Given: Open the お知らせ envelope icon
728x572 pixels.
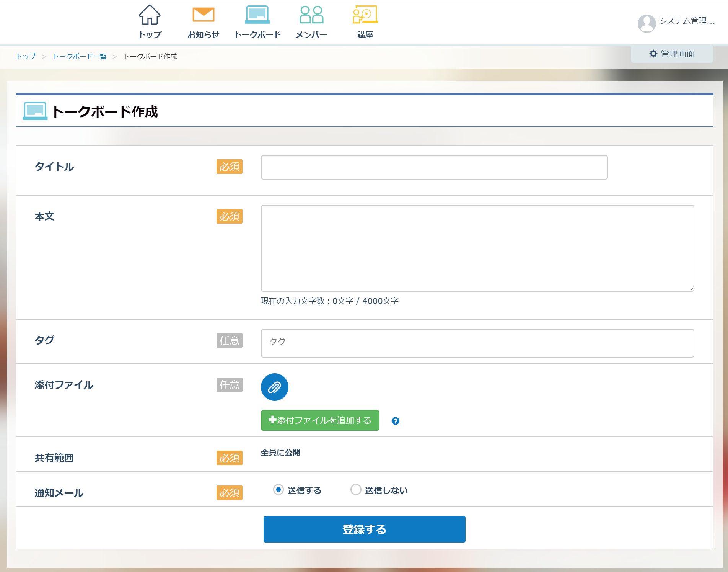Looking at the screenshot, I should coord(203,15).
